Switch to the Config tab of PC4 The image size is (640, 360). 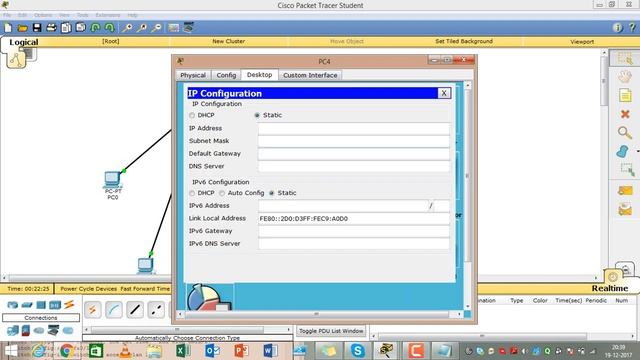coord(226,75)
